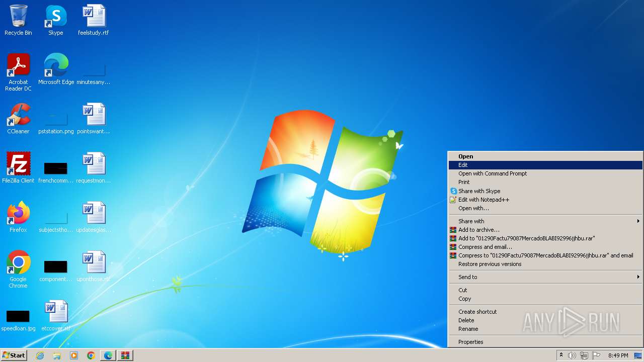Select Add to archive...

(x=545, y=230)
